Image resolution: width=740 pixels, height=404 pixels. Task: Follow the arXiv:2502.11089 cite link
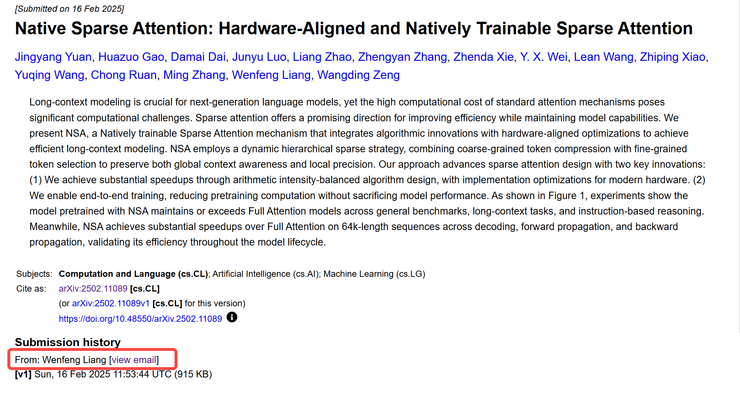tap(93, 288)
